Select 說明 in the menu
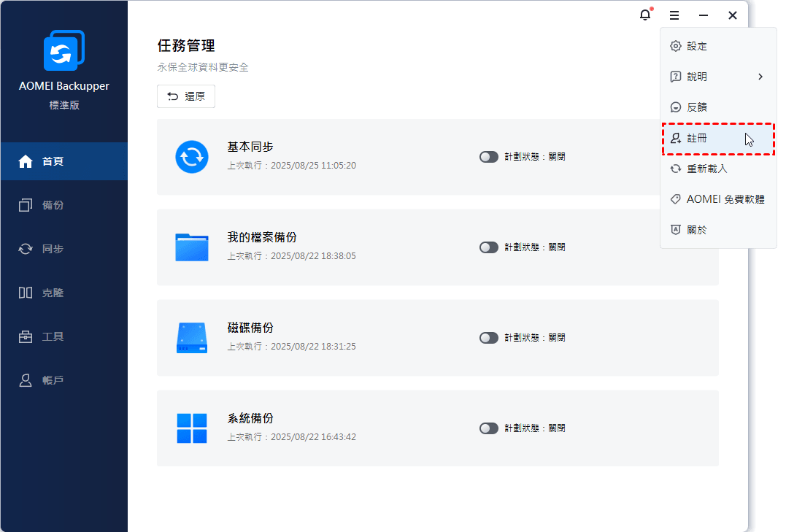Screen dimensions: 786x532 (x=718, y=77)
